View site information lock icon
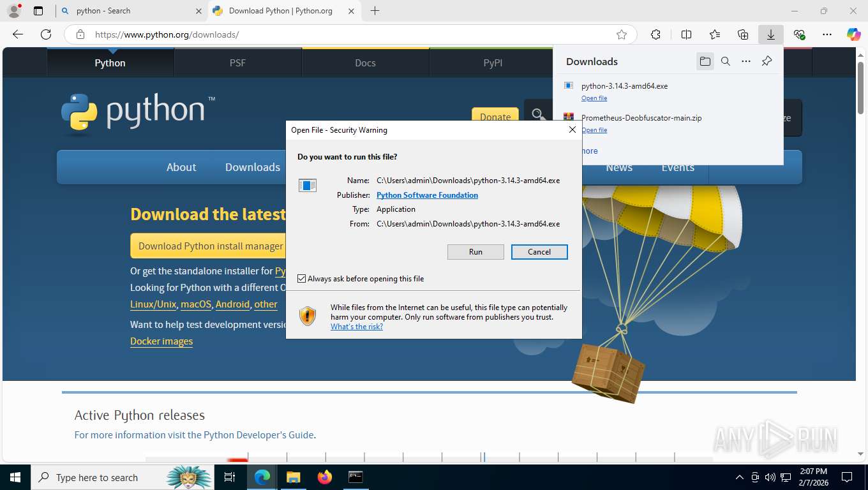 coord(80,34)
